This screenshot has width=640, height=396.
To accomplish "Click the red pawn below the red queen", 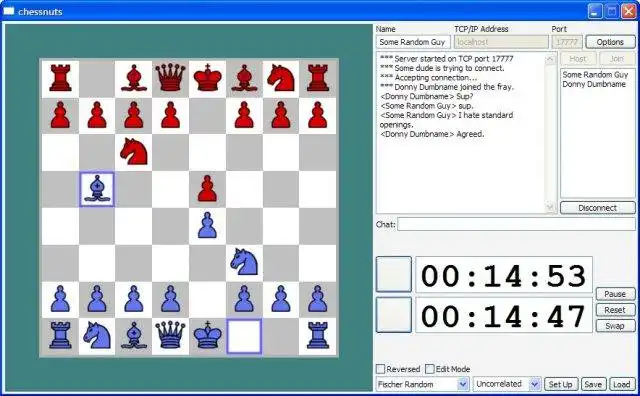I will [170, 115].
